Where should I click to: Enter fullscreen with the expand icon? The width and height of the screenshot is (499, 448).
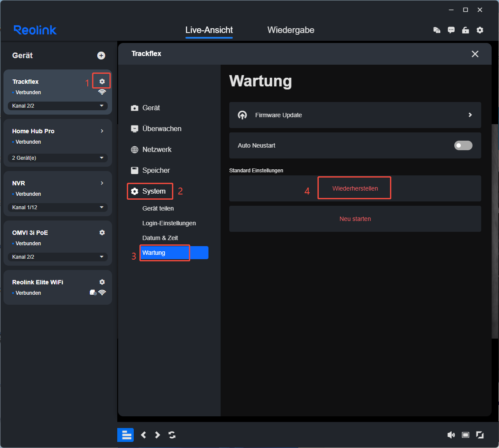click(479, 435)
